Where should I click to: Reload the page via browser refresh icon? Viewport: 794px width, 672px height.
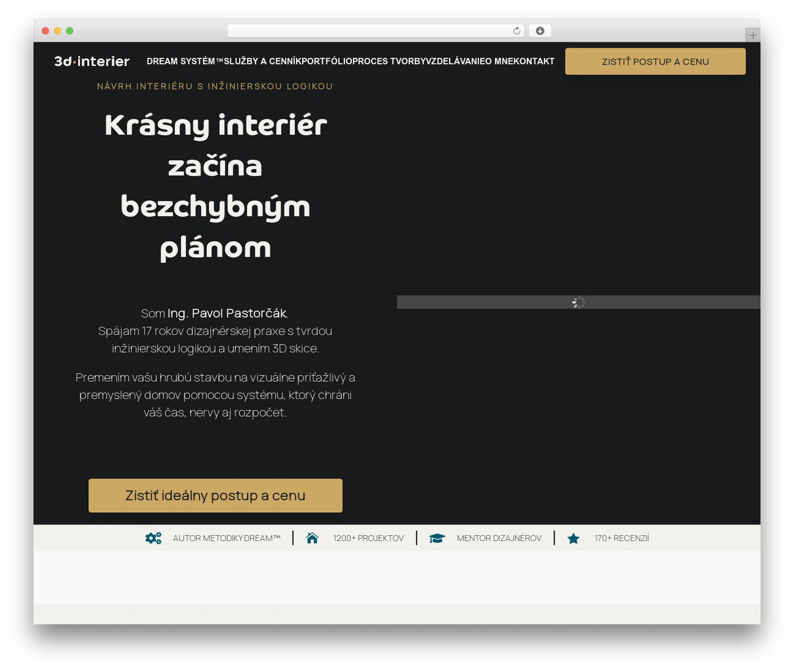[x=517, y=31]
